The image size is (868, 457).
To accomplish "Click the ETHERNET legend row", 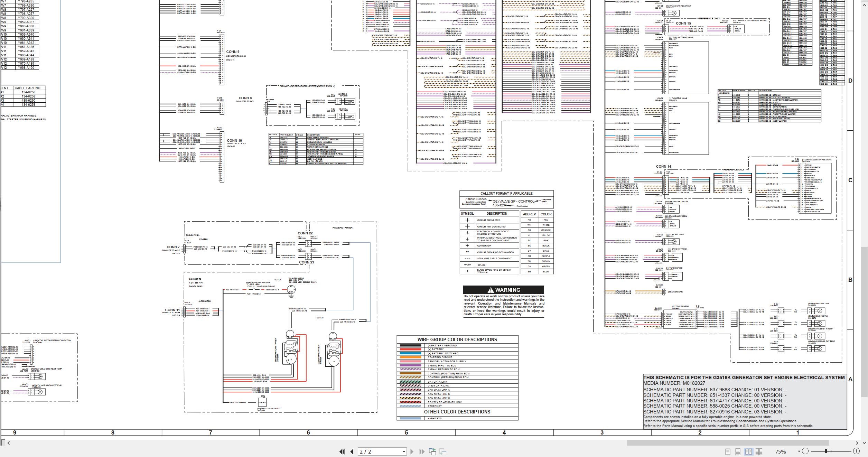I will [x=457, y=406].
